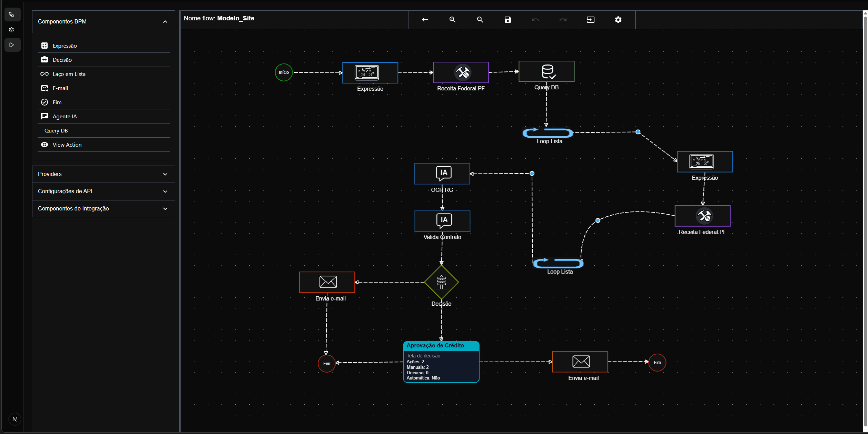Viewport: 868px width, 434px height.
Task: Click the Laço em Lista loop icon
Action: pos(45,73)
